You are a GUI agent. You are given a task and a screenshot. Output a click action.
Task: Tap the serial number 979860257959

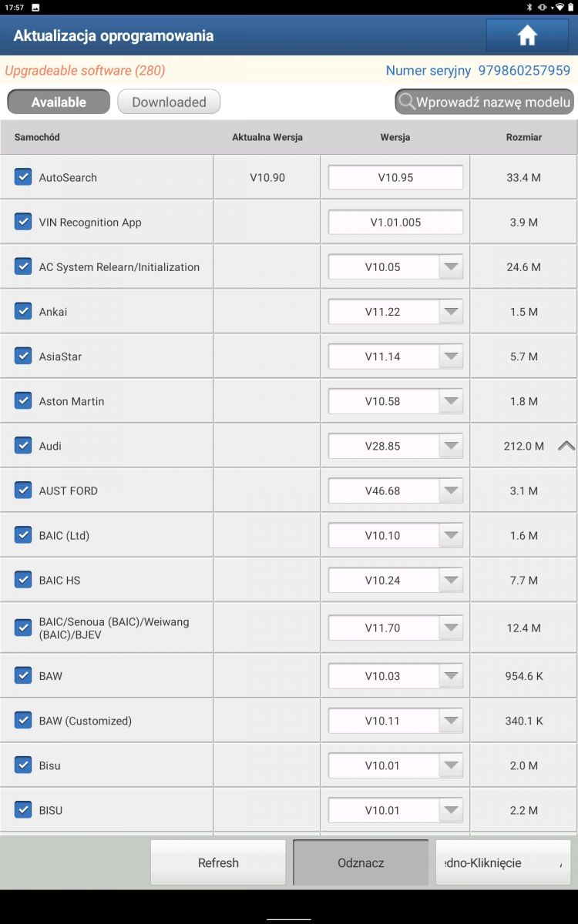[524, 70]
